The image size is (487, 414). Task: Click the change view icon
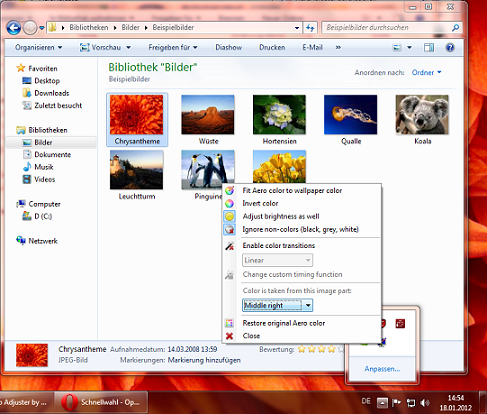point(397,48)
